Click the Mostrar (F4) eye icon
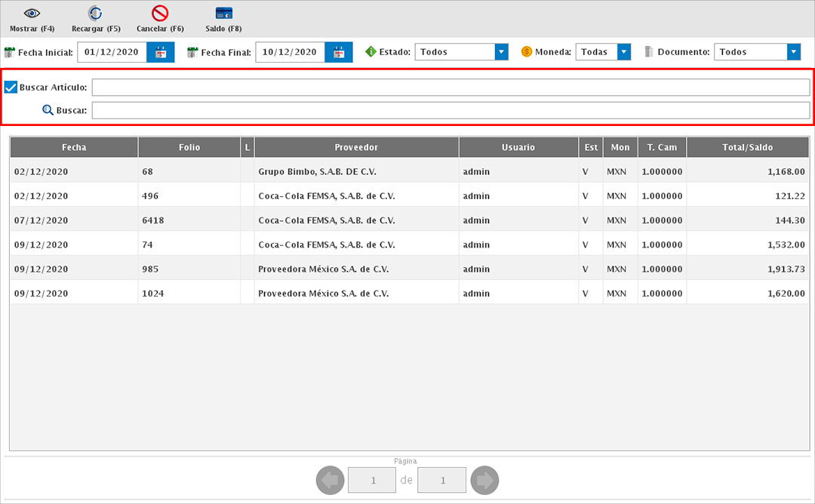The height and width of the screenshot is (504, 815). pyautogui.click(x=32, y=14)
